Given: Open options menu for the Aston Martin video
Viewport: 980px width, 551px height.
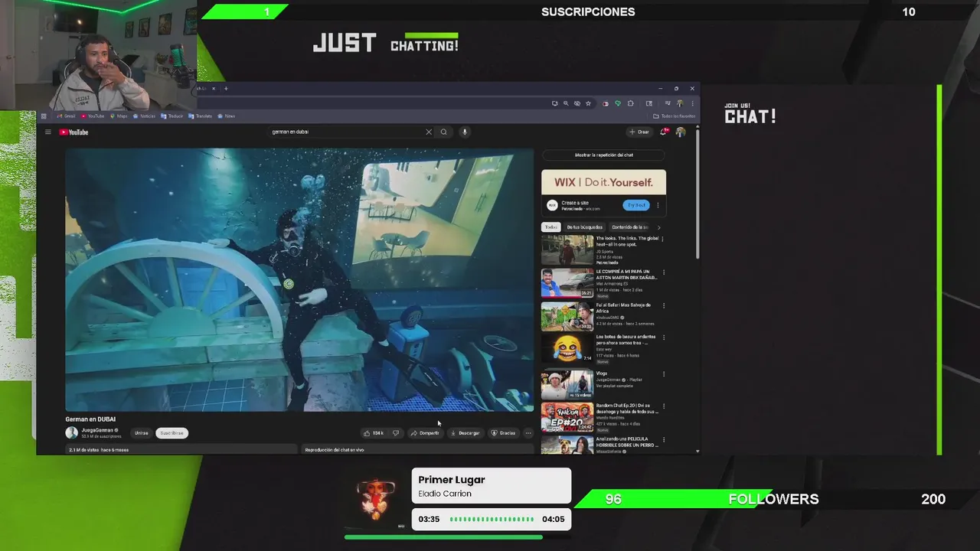Looking at the screenshot, I should (663, 272).
